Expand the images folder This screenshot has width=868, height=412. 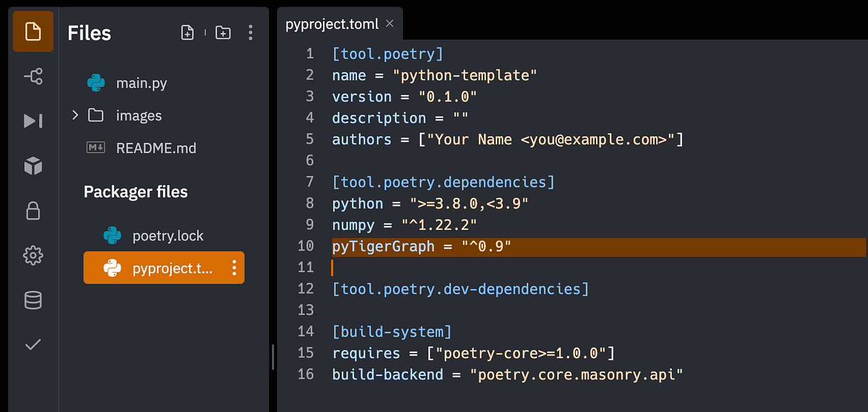(74, 115)
